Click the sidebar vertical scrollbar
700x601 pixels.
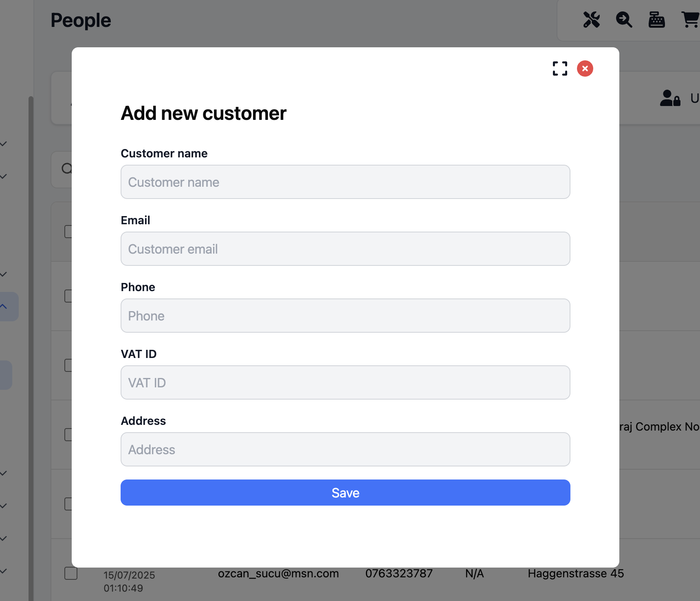(x=31, y=326)
